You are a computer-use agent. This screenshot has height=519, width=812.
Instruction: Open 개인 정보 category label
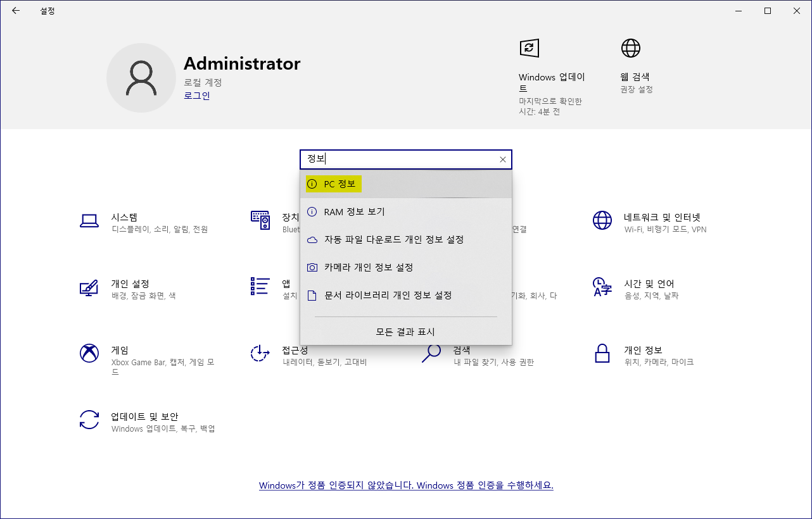[x=643, y=350]
